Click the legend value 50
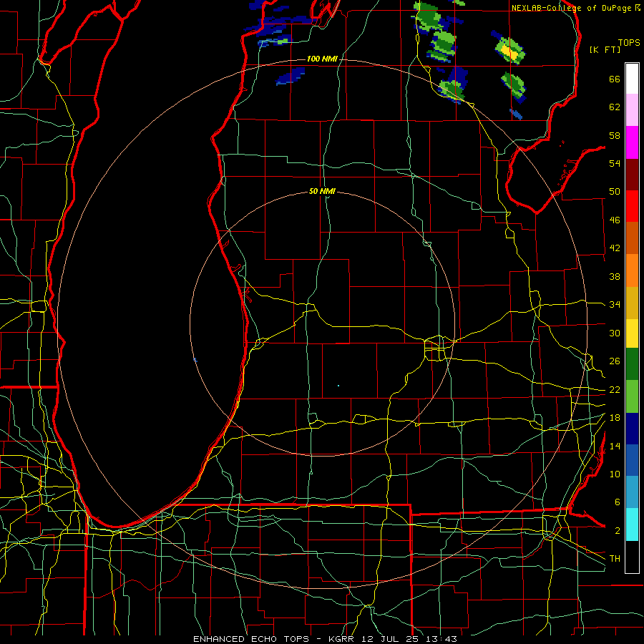This screenshot has height=644, width=644. click(615, 192)
